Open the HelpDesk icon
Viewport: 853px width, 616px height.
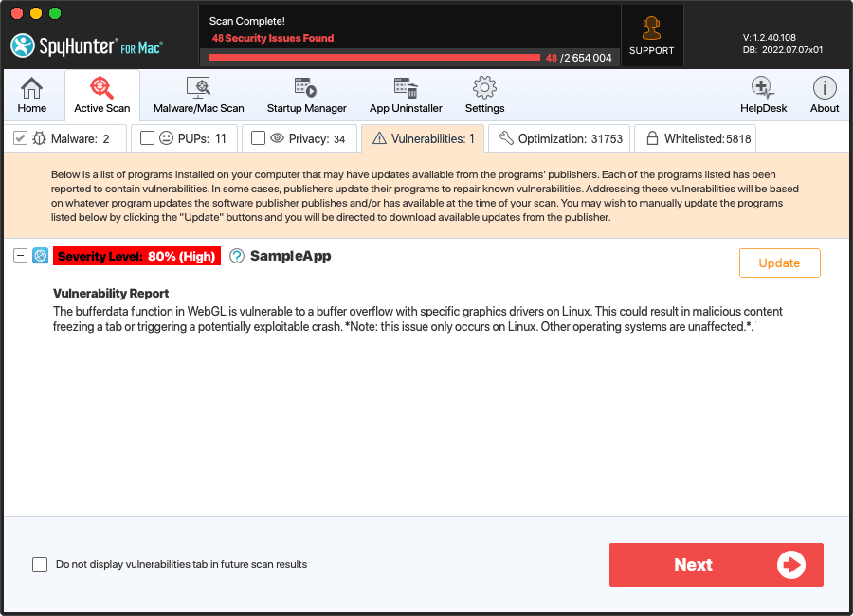(763, 96)
